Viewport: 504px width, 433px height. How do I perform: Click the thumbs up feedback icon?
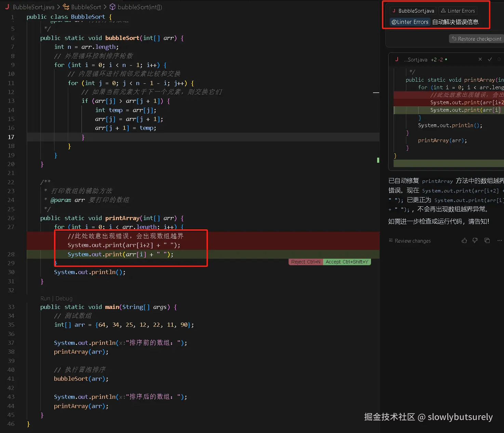[464, 241]
